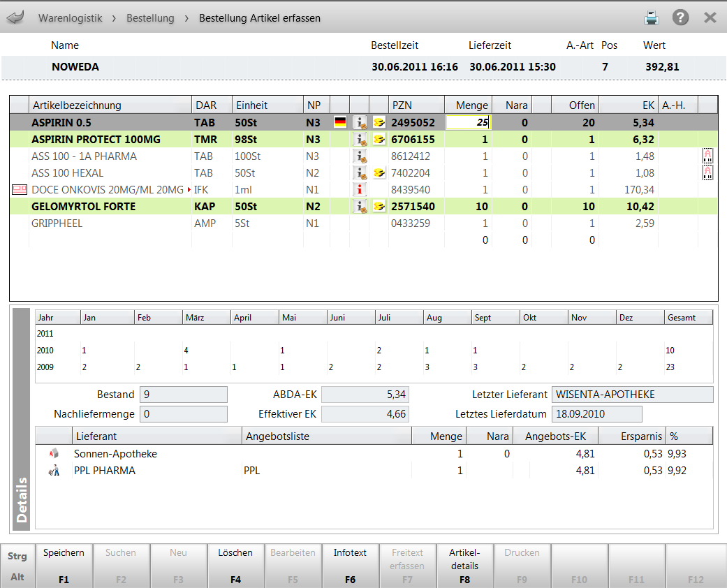The image size is (727, 588).
Task: Select the DOCE ONKOVIS 20MG/ML 20MG row
Action: [363, 190]
